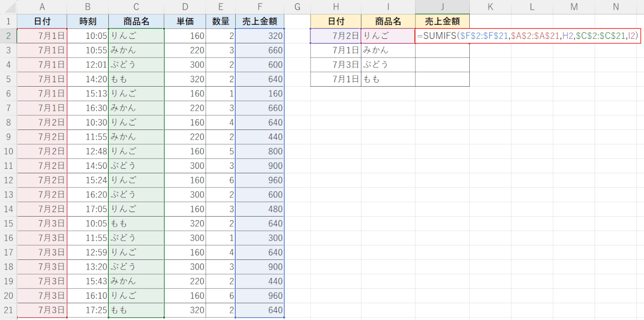Click time value 14:20
The width and height of the screenshot is (644, 320).
pyautogui.click(x=88, y=79)
